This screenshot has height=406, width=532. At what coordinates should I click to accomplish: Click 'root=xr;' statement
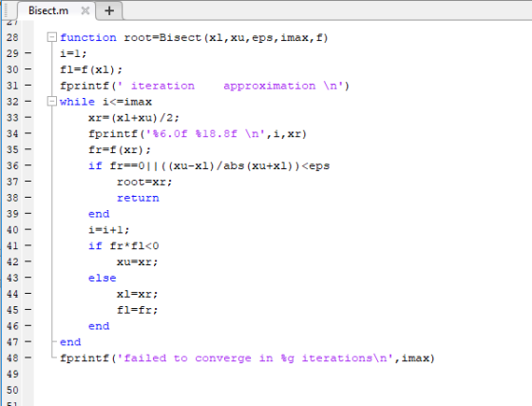point(144,182)
